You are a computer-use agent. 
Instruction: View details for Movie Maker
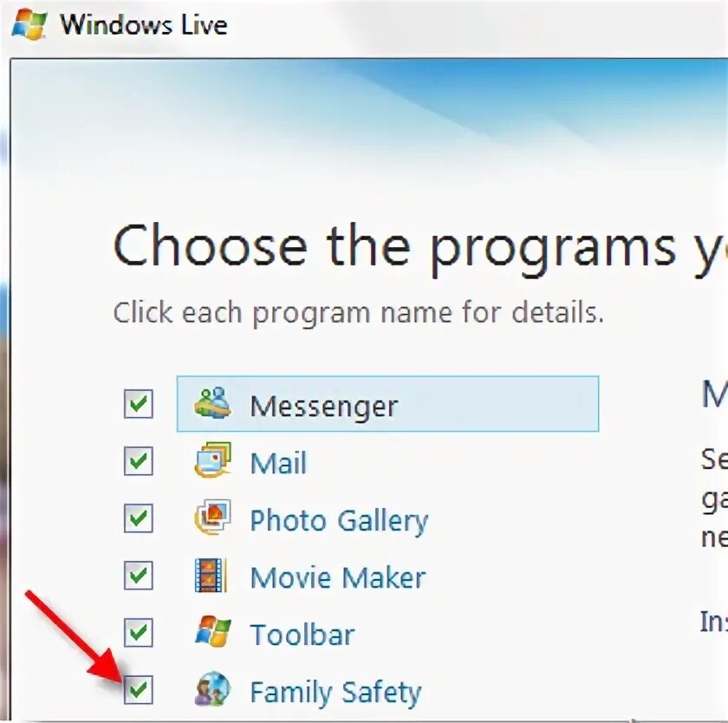point(338,577)
